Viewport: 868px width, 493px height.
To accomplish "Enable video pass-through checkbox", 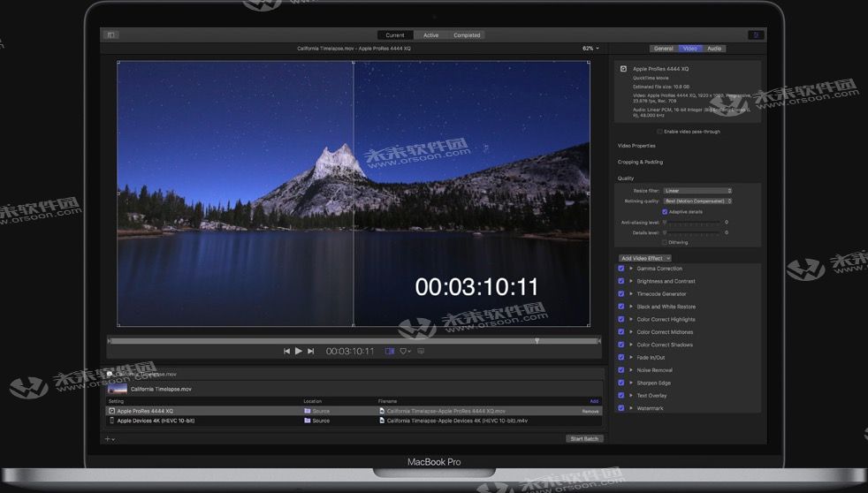I will (659, 132).
